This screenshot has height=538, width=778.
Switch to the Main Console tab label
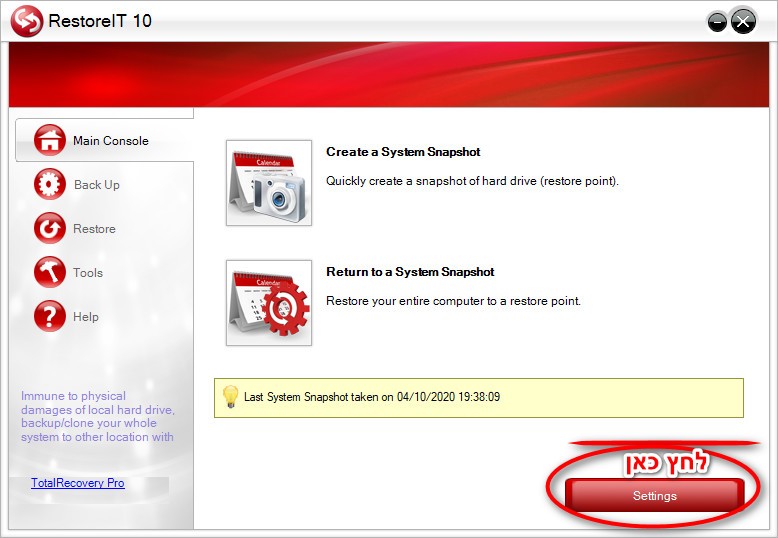click(x=110, y=141)
